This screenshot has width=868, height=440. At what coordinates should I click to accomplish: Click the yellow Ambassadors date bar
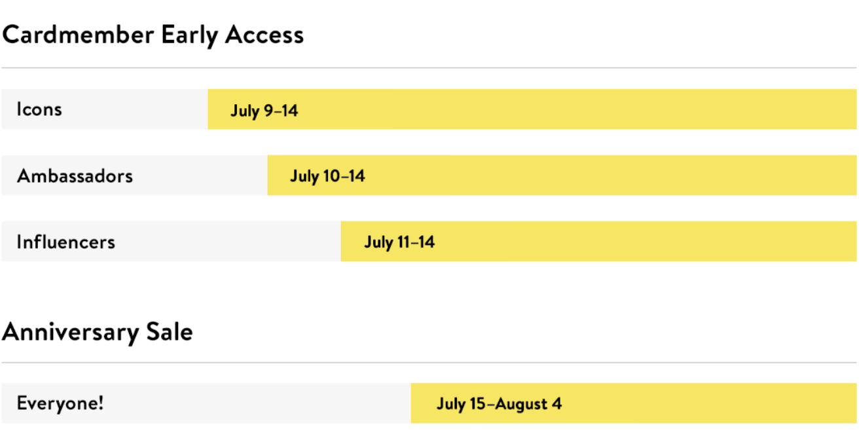pos(562,175)
